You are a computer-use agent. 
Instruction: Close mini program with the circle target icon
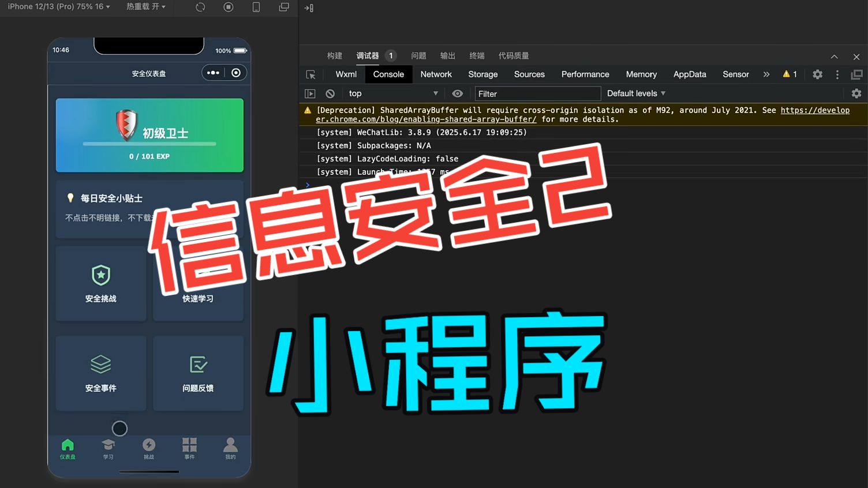click(236, 73)
